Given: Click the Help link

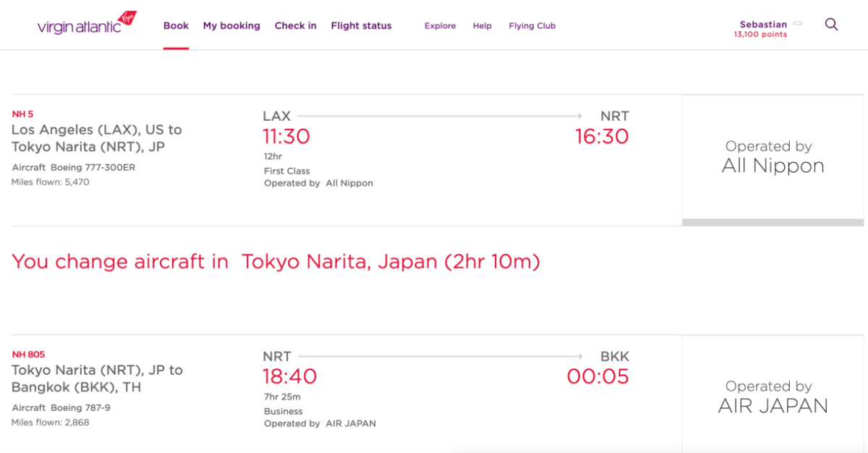Looking at the screenshot, I should 482,26.
